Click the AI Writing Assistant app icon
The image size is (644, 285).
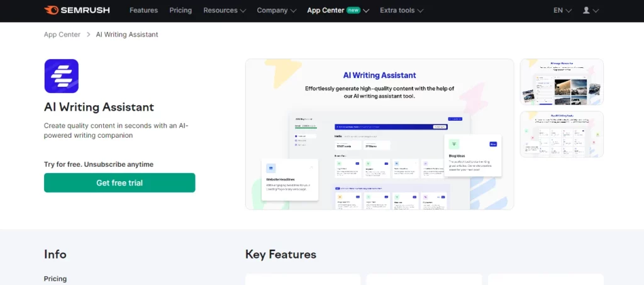[x=61, y=76]
